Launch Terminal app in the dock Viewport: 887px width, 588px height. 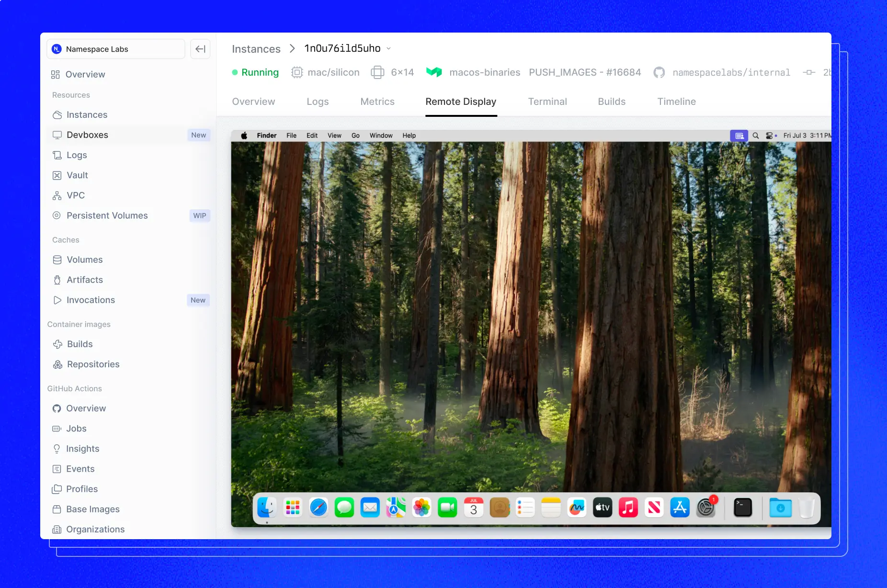point(743,508)
